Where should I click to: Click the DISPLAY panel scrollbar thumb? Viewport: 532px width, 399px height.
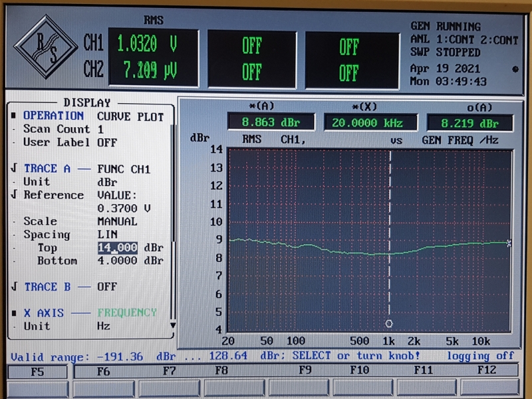[173, 184]
